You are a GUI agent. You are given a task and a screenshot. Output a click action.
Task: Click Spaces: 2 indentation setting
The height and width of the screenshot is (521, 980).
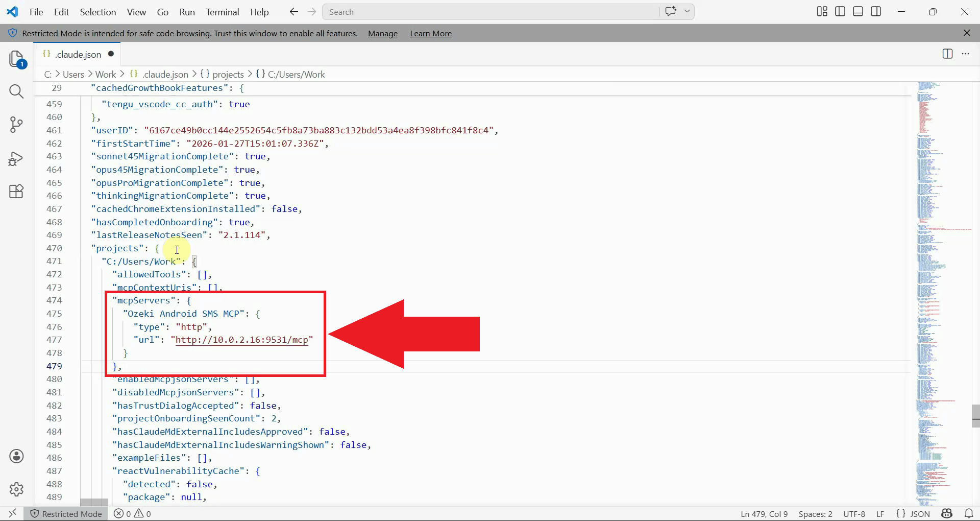(815, 514)
